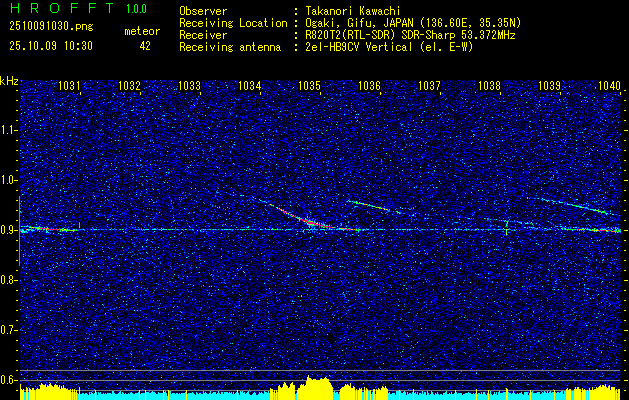
Task: Click the meteor count value 42
Action: 145,46
